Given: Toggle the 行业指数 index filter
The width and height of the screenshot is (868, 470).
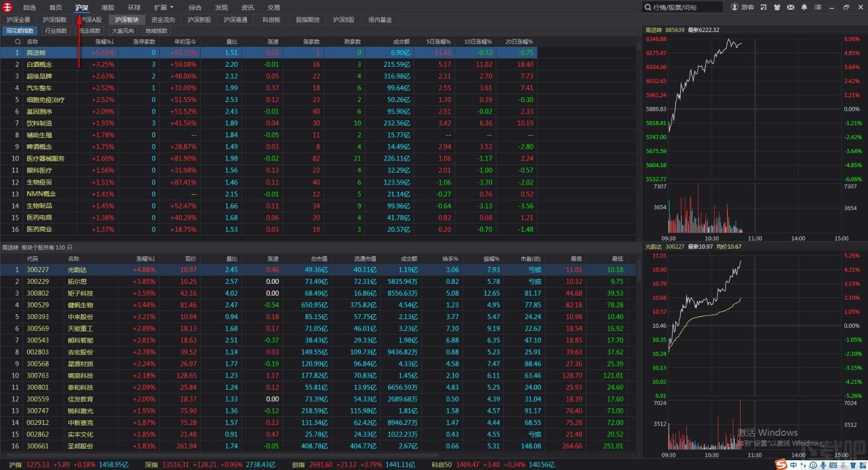Looking at the screenshot, I should coord(56,31).
